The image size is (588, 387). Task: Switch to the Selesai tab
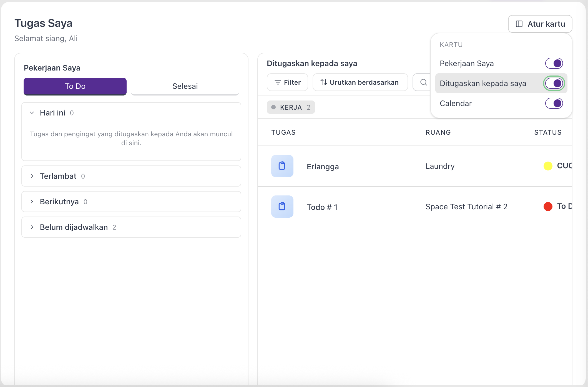(x=185, y=86)
